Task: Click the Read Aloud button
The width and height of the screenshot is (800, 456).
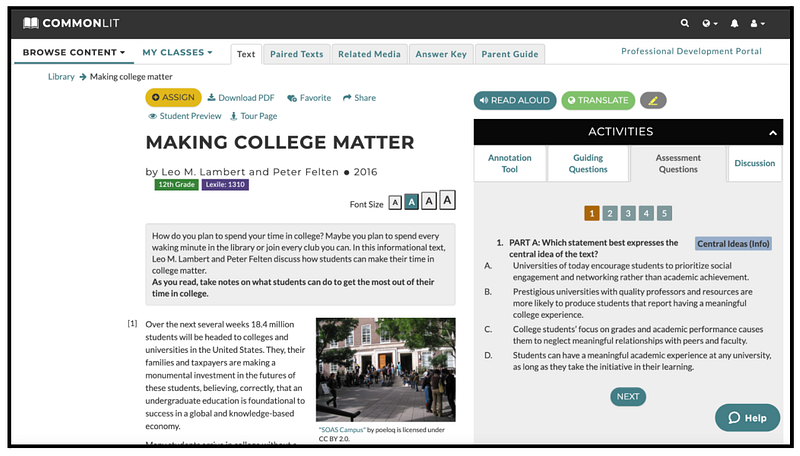Action: (515, 100)
